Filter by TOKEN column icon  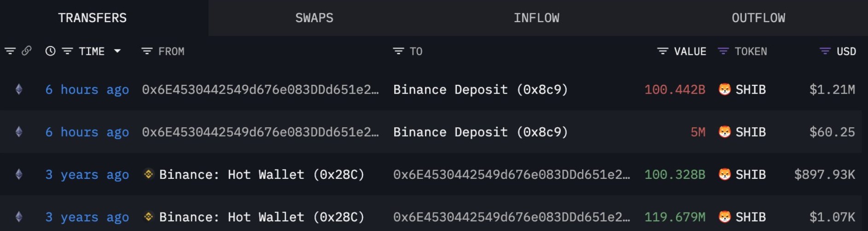(x=723, y=51)
